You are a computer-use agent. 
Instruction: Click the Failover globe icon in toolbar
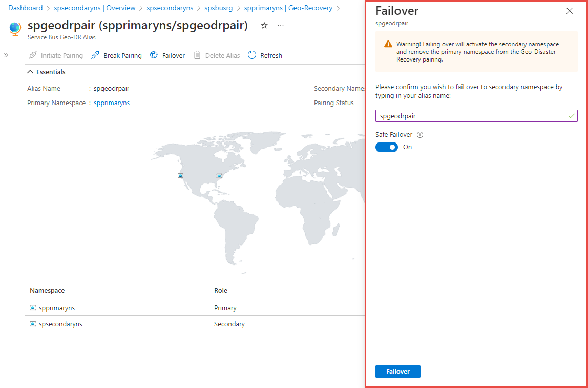tap(153, 55)
